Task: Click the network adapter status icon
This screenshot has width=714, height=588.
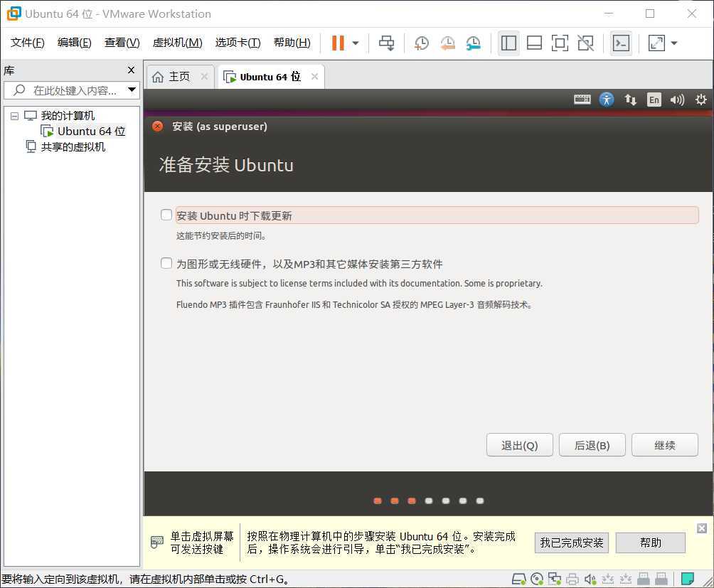Action: [x=554, y=579]
